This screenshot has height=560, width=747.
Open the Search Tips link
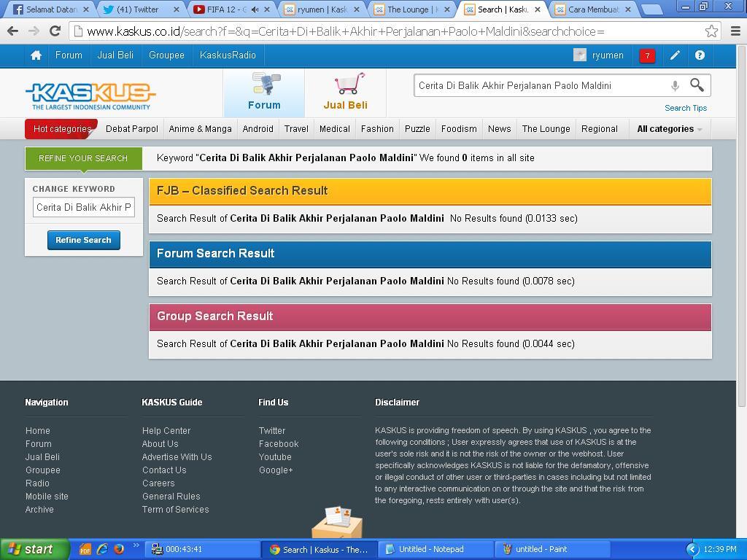point(686,108)
